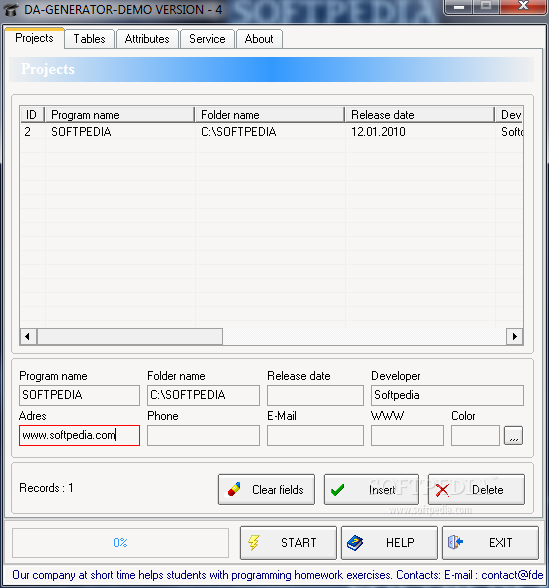This screenshot has width=549, height=588.
Task: Click the HELP button label
Action: 400,543
